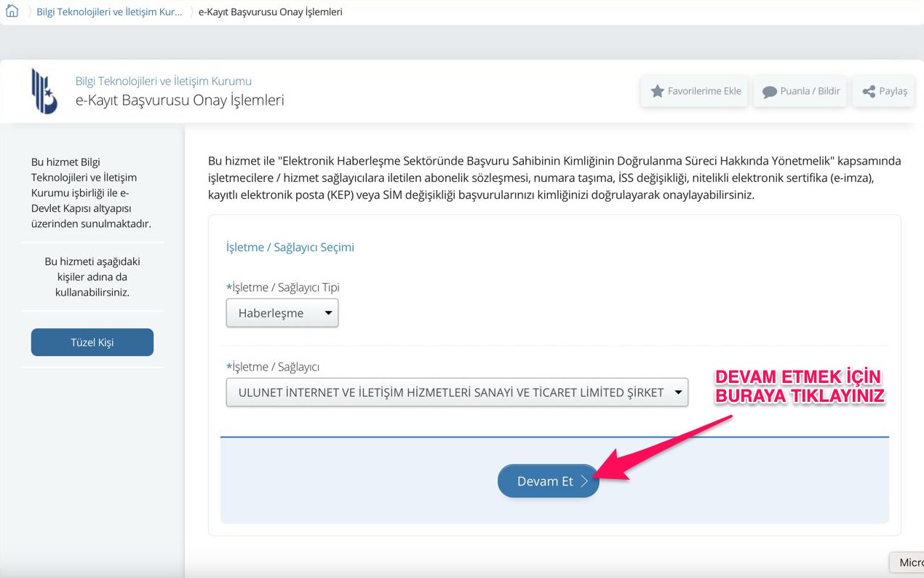The image size is (924, 578).
Task: Click the home icon in the breadcrumb
Action: [12, 12]
